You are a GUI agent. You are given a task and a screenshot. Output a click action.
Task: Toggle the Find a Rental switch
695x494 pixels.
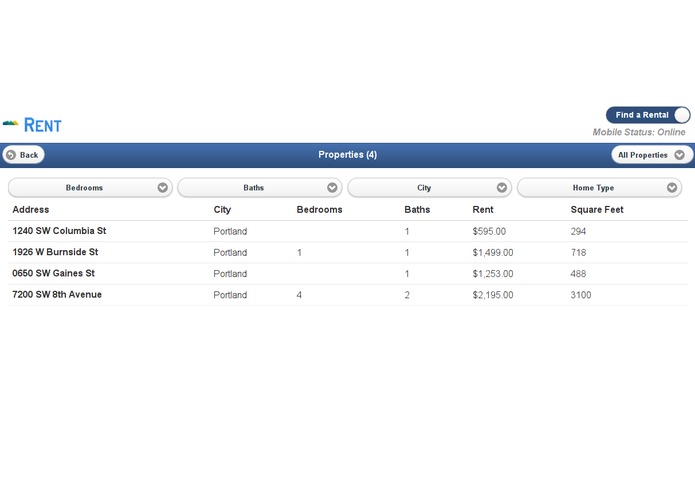(648, 115)
